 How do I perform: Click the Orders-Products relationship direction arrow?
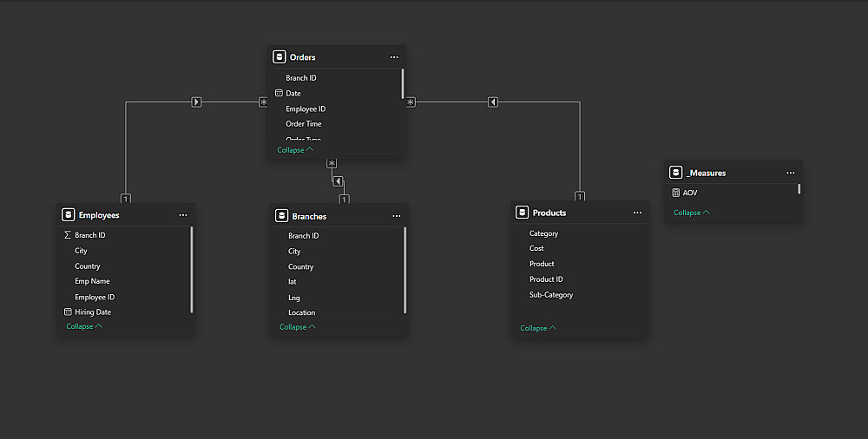pos(493,102)
